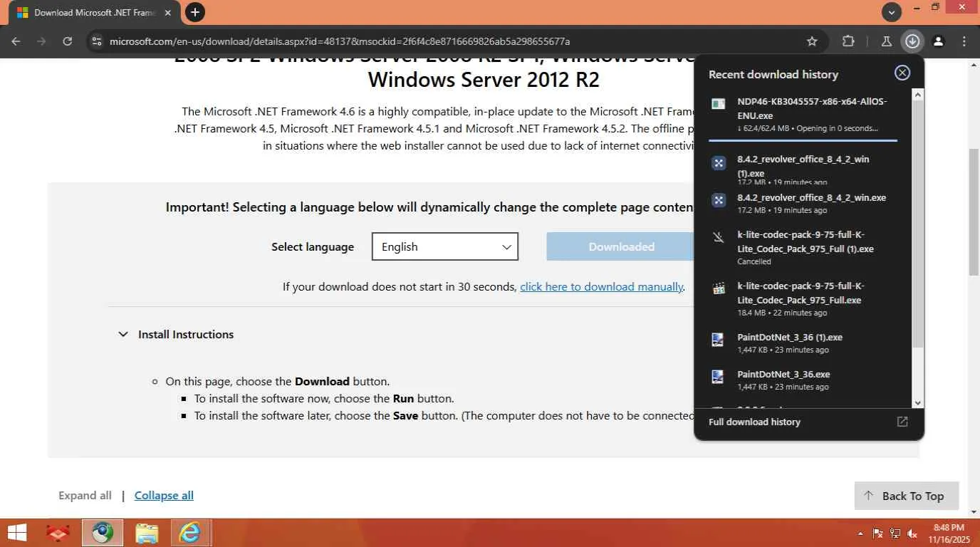Open the Select language dropdown
The height and width of the screenshot is (547, 980).
click(x=445, y=246)
